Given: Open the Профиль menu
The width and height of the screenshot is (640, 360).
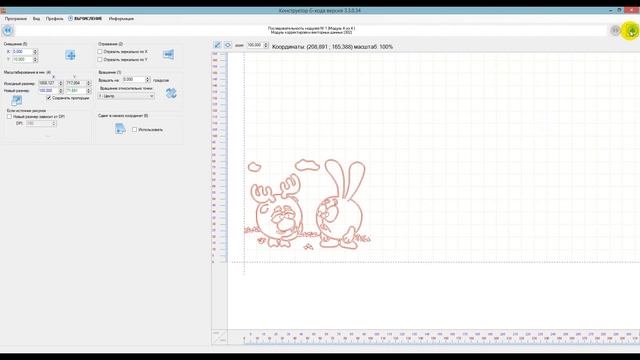Looking at the screenshot, I should (x=54, y=19).
